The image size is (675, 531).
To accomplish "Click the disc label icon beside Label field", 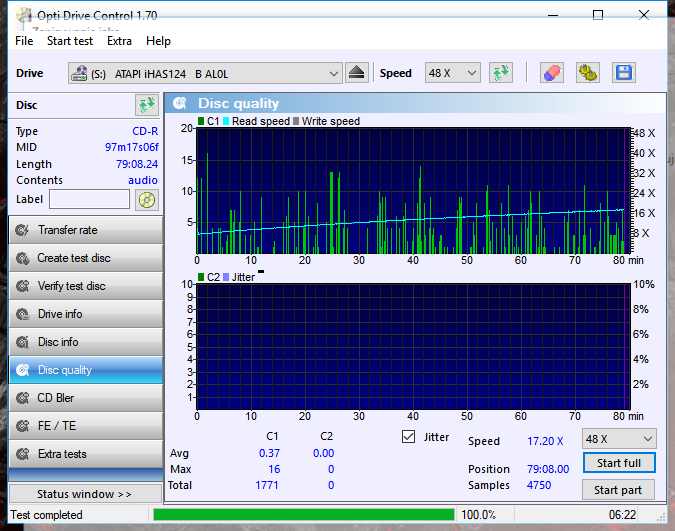I will [147, 200].
